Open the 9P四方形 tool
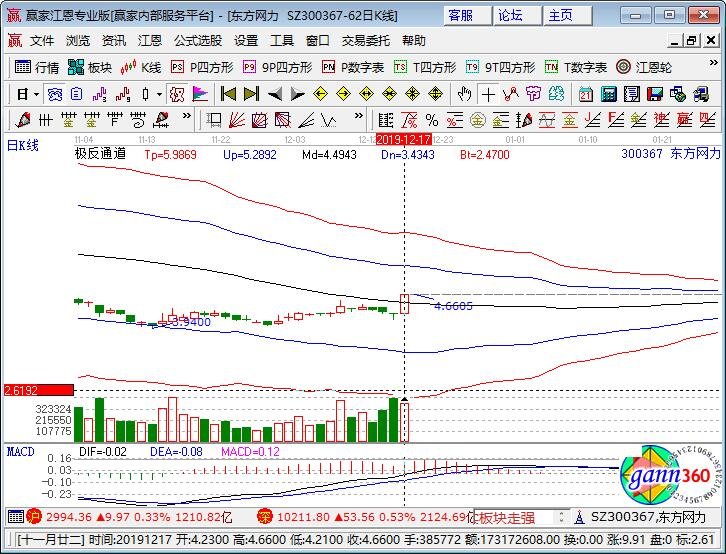726x554 pixels. pyautogui.click(x=277, y=68)
